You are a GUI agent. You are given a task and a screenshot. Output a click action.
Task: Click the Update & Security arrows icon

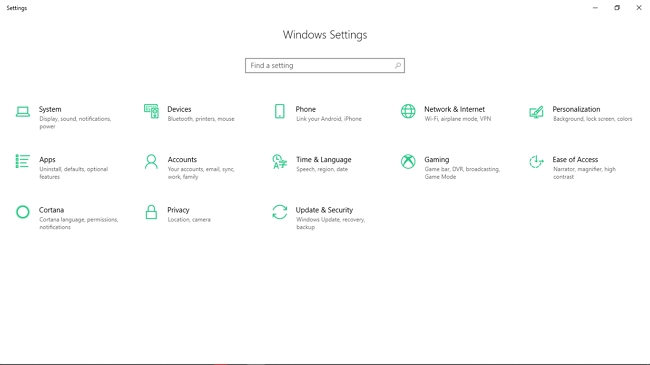280,212
